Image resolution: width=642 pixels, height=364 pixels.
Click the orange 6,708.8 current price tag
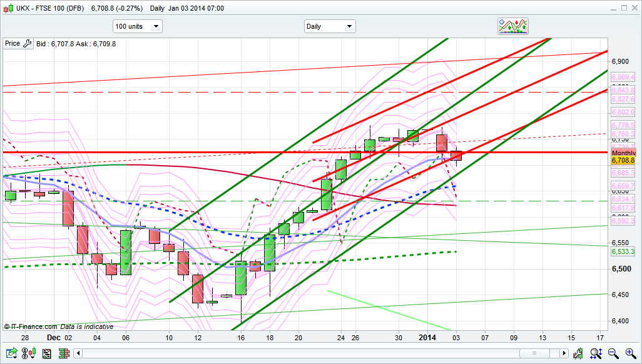(x=623, y=161)
